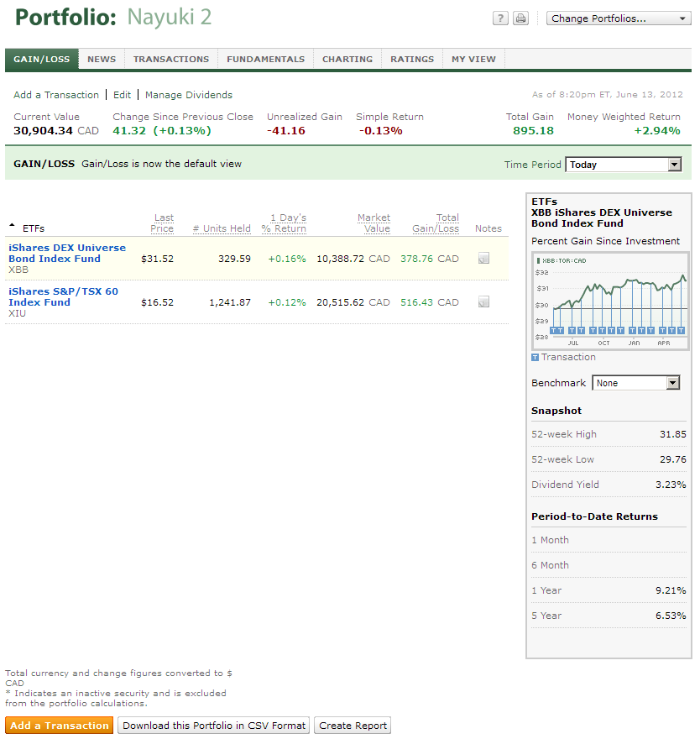Click the Create Report button
Screen dimensions: 700x739
[353, 726]
